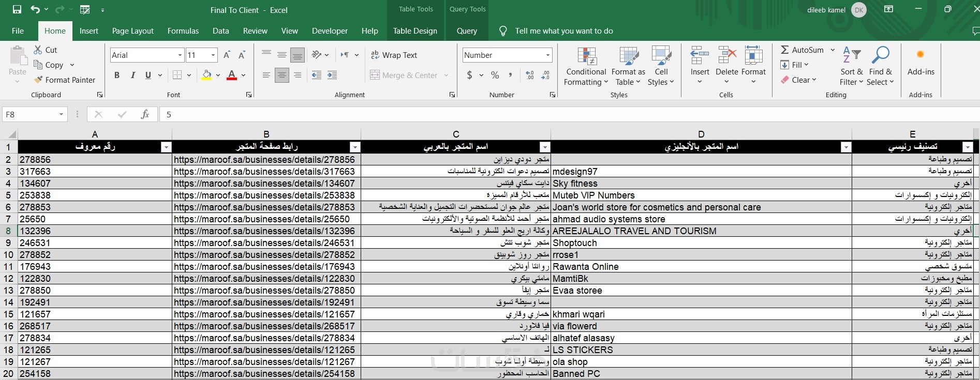
Task: Open the Format as Table gallery
Action: 628,67
